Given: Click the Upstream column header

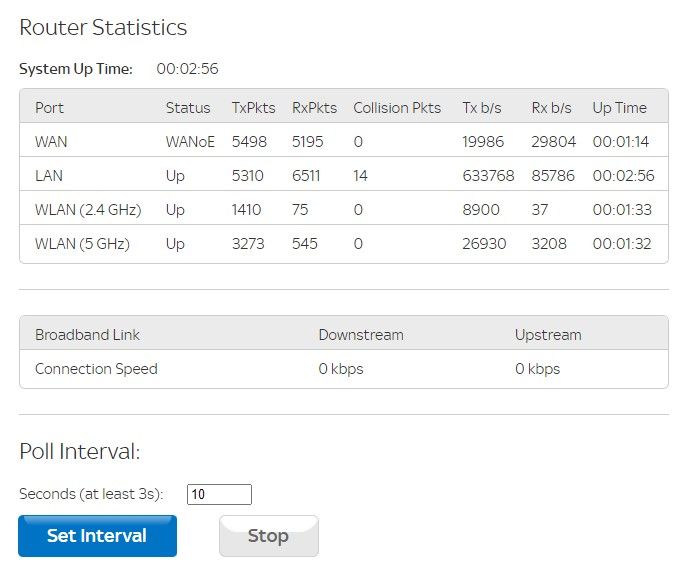Looking at the screenshot, I should (x=548, y=335).
